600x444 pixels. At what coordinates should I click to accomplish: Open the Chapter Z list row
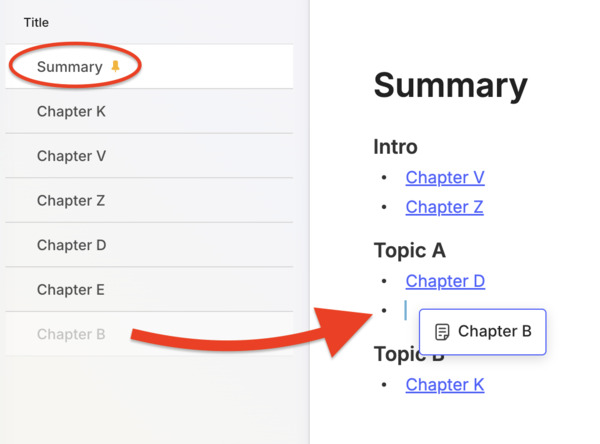click(71, 201)
